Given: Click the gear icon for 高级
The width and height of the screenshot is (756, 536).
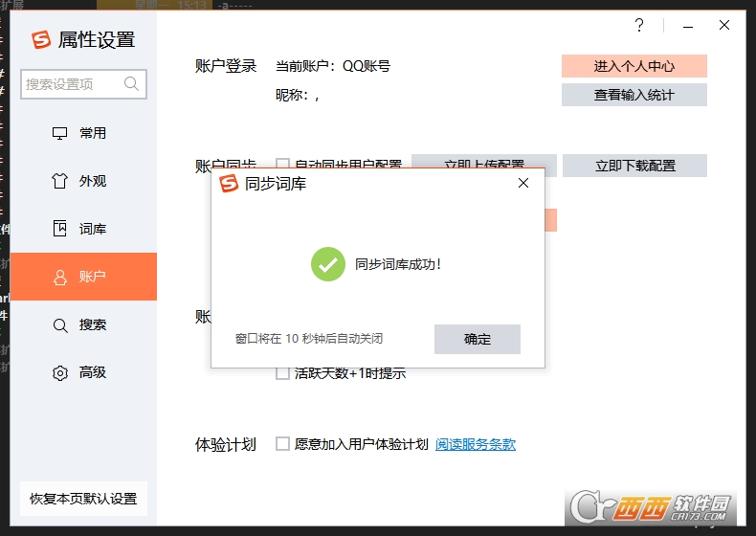Looking at the screenshot, I should [x=59, y=373].
